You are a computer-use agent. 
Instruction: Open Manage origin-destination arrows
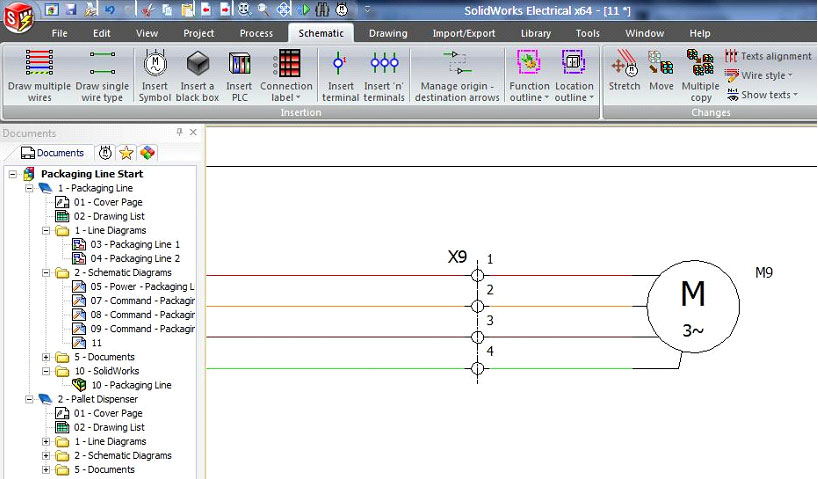click(457, 75)
